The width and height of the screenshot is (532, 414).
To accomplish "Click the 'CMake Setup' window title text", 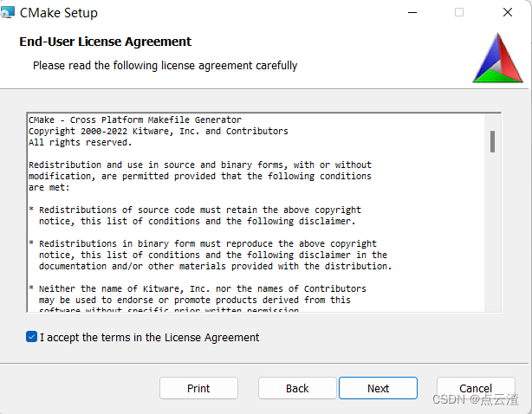I will point(59,13).
